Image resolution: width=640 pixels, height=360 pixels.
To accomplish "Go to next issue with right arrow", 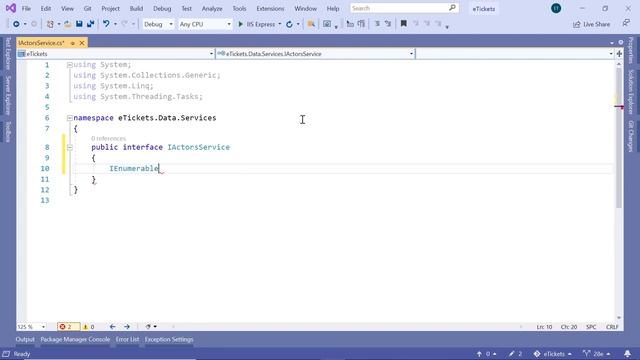I will [x=127, y=327].
